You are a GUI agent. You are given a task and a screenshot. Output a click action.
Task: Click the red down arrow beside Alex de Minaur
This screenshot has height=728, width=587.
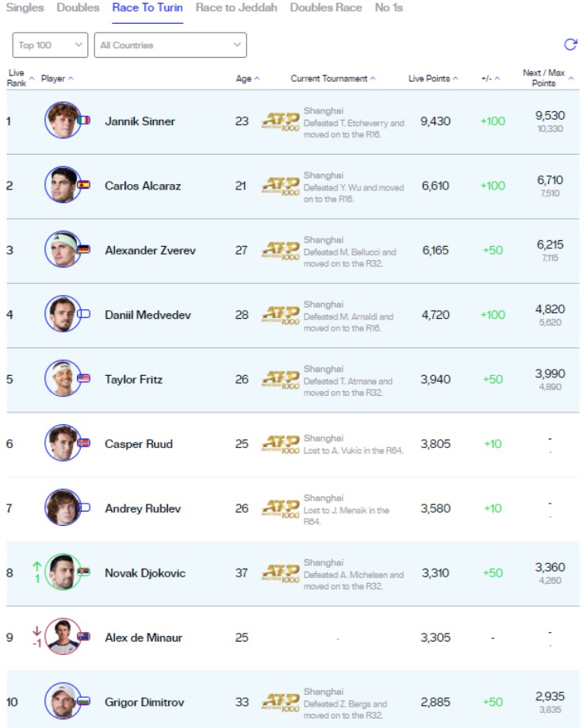36,631
